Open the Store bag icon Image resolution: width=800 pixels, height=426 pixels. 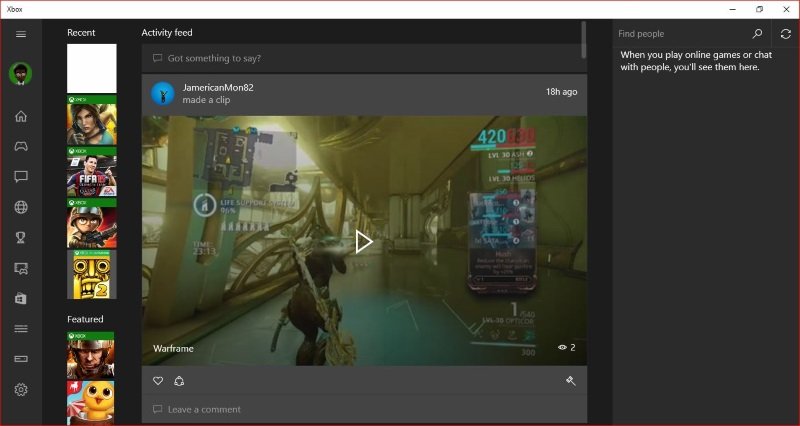click(x=21, y=298)
